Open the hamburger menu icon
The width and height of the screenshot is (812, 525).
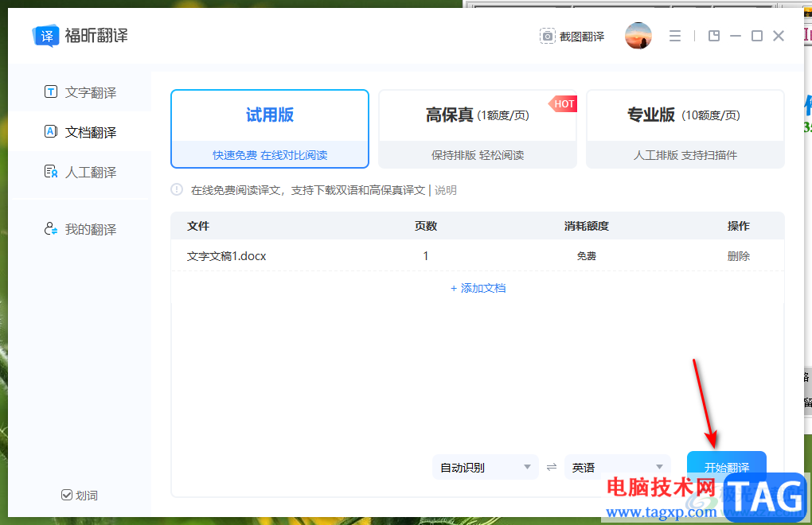(675, 36)
